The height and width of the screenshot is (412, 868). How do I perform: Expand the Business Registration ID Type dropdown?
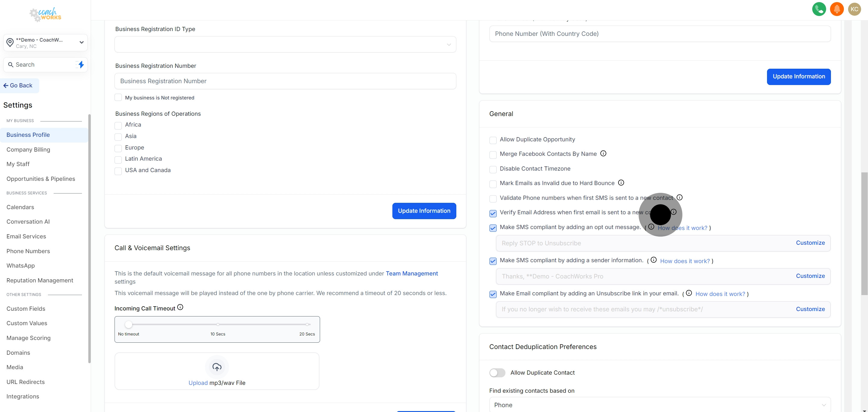pos(285,45)
